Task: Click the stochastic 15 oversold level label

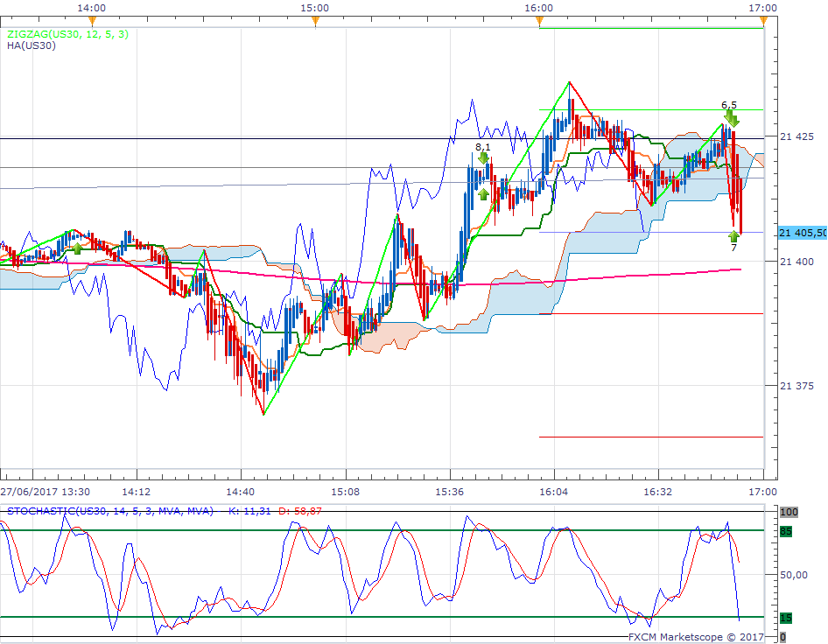Action: click(786, 618)
